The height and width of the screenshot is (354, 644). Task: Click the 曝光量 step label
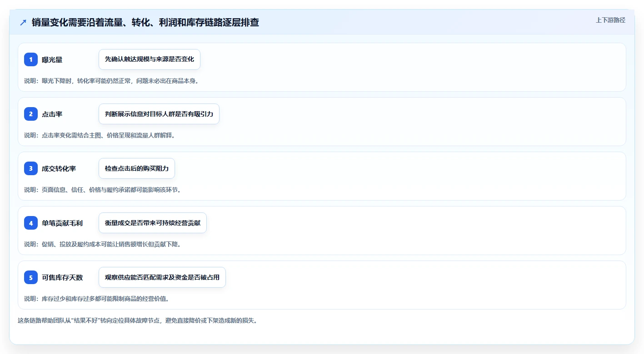52,59
